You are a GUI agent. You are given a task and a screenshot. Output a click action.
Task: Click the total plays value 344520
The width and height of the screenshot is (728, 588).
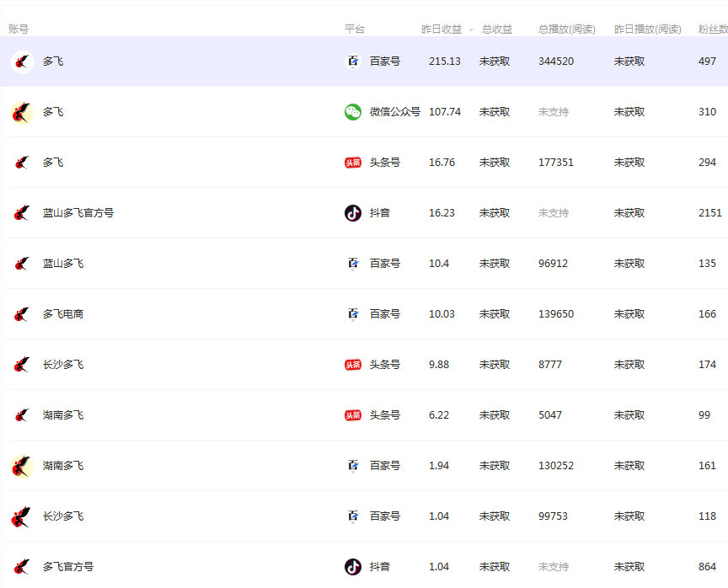[x=556, y=61]
